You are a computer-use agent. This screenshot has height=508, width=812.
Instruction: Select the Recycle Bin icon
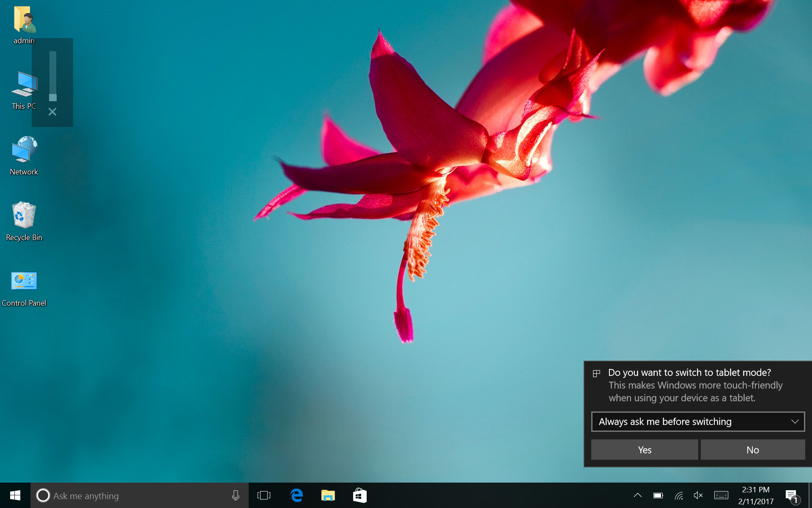(24, 221)
